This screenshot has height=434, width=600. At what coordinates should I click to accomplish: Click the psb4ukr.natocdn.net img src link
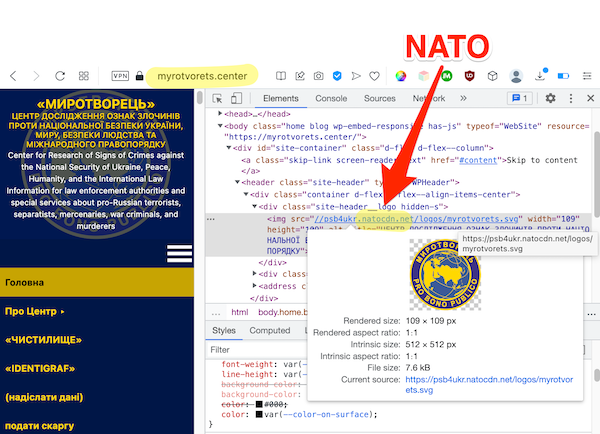click(416, 219)
